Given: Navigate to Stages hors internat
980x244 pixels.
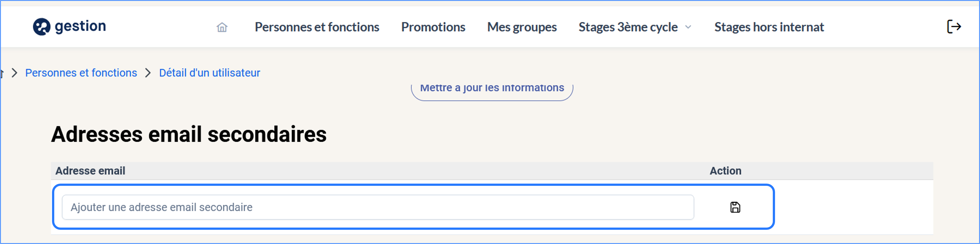Looking at the screenshot, I should pyautogui.click(x=769, y=27).
